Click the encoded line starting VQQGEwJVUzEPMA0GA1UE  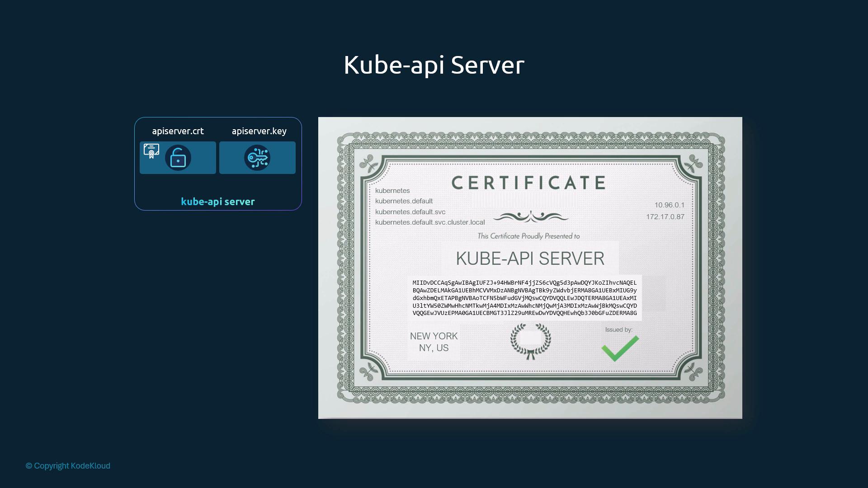(524, 313)
